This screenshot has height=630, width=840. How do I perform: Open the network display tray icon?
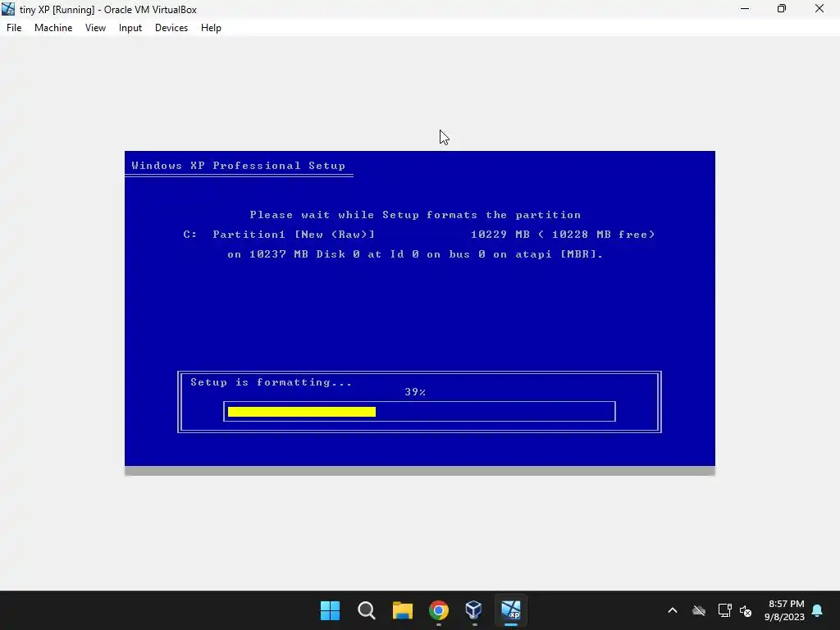pyautogui.click(x=724, y=610)
